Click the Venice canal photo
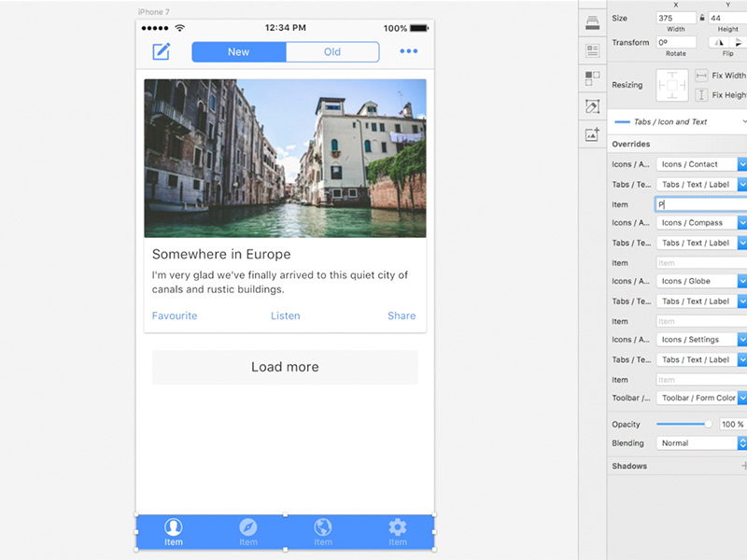747x560 pixels. click(285, 158)
